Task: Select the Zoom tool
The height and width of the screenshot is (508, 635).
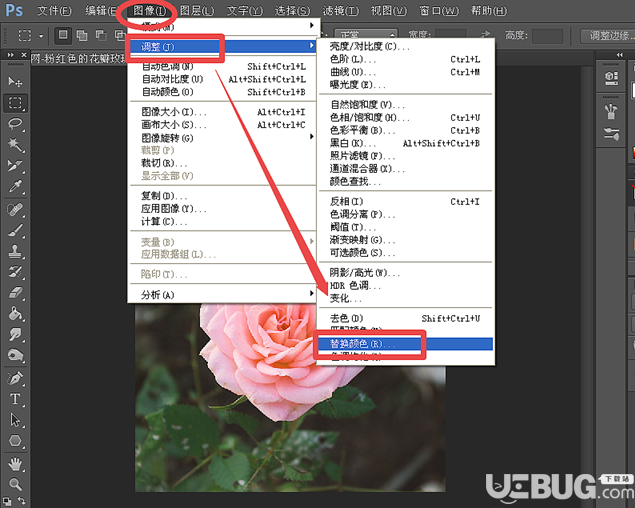Action: click(x=15, y=484)
